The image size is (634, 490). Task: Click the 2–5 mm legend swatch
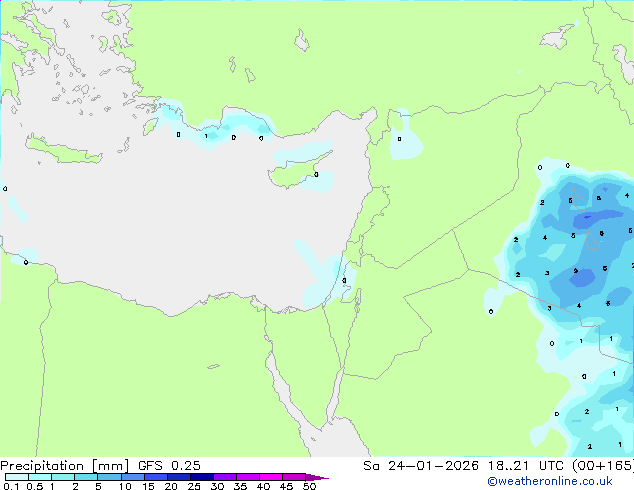pos(86,477)
